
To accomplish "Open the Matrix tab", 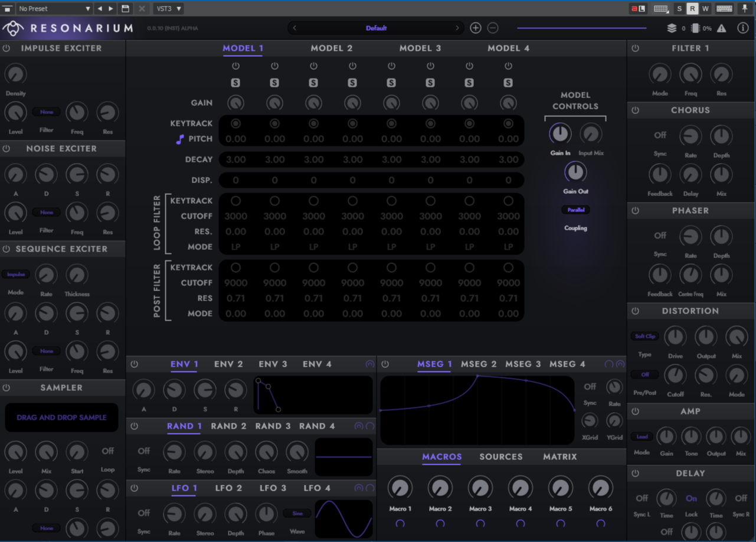I will pos(560,457).
